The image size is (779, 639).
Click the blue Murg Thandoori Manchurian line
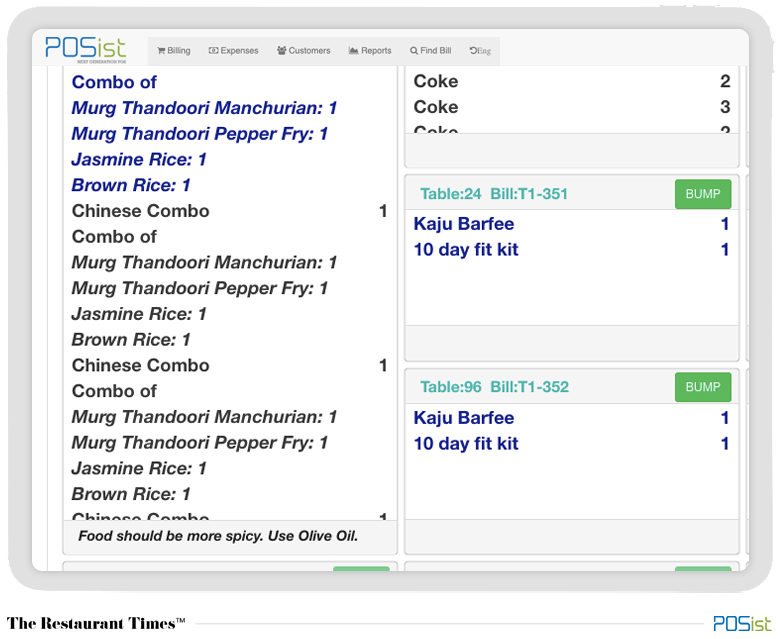point(204,108)
